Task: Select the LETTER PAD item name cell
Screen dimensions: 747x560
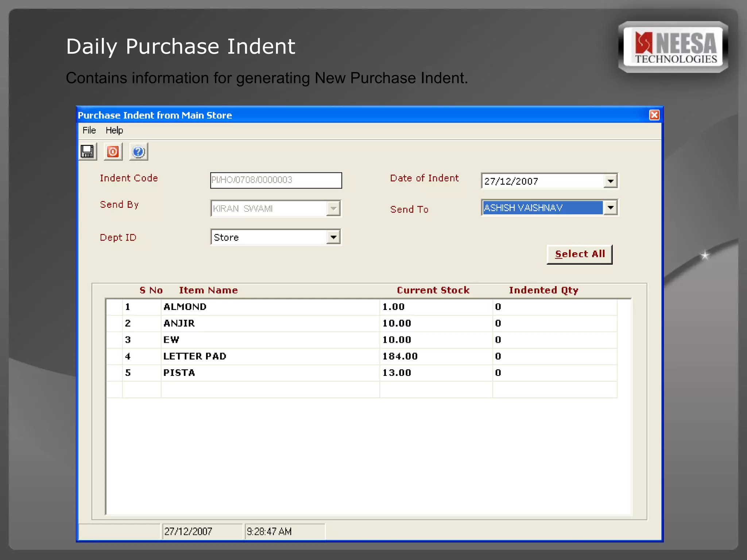Action: [x=270, y=356]
